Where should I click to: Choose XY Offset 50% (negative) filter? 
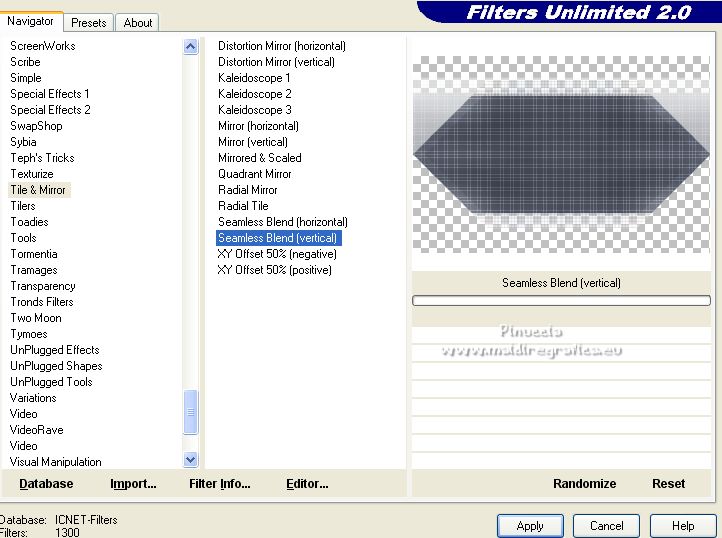tap(277, 254)
